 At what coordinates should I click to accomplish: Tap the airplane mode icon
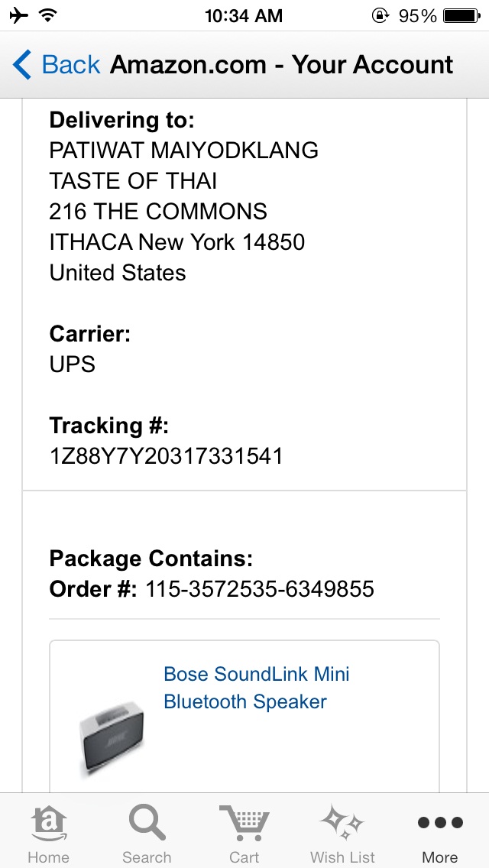click(x=19, y=15)
